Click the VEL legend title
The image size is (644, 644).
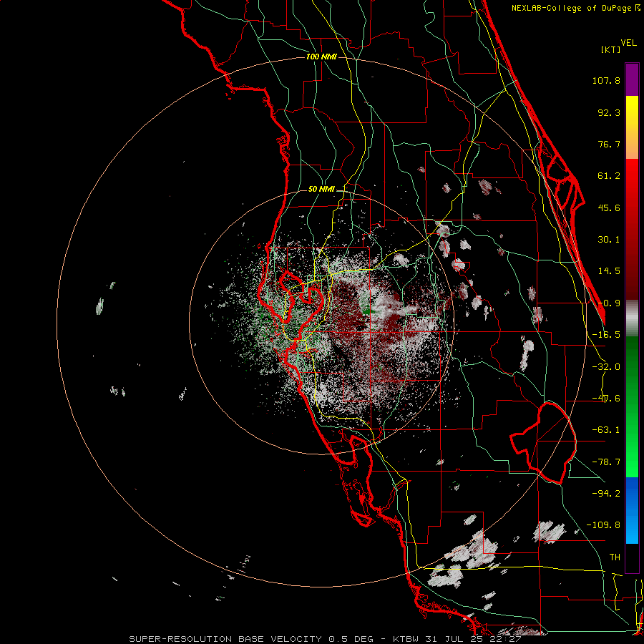click(629, 43)
